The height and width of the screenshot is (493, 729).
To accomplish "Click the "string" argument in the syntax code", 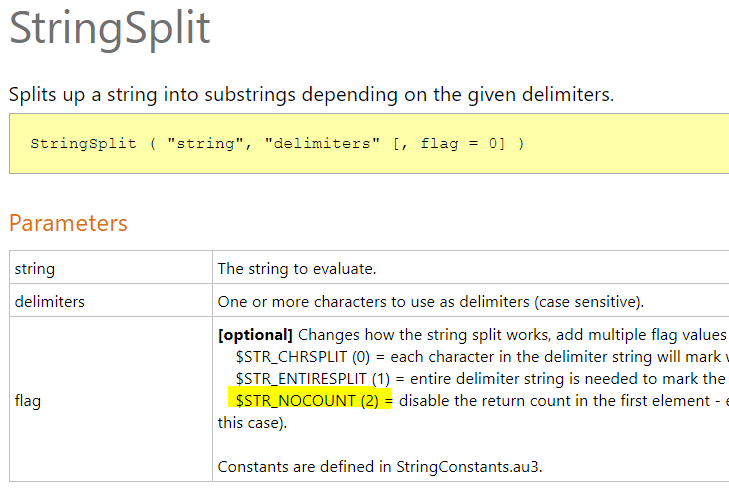I will pos(208,143).
